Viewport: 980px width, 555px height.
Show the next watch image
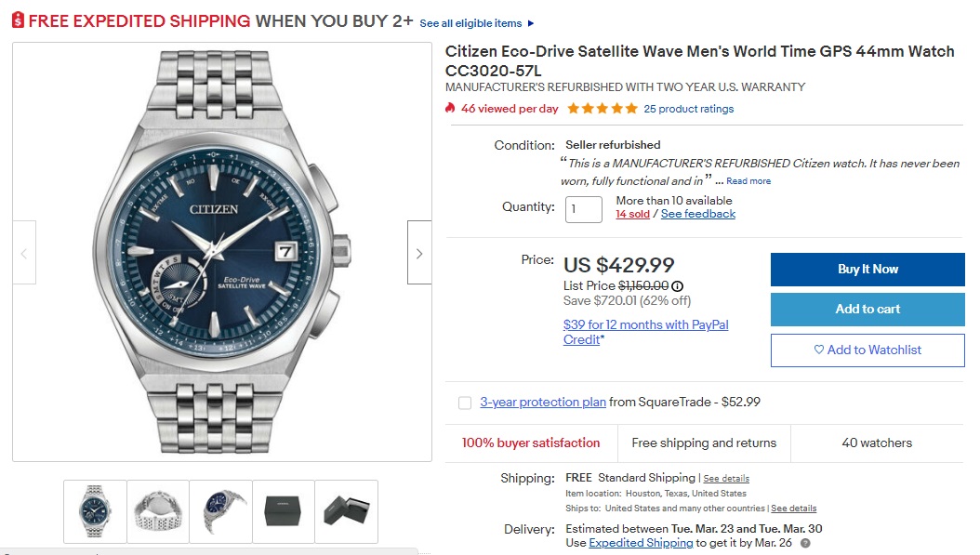pyautogui.click(x=419, y=253)
